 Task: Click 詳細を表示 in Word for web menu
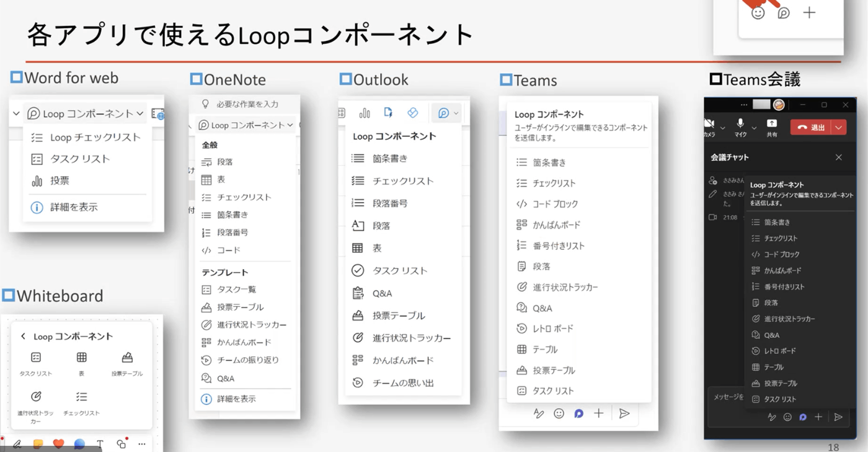87,207
